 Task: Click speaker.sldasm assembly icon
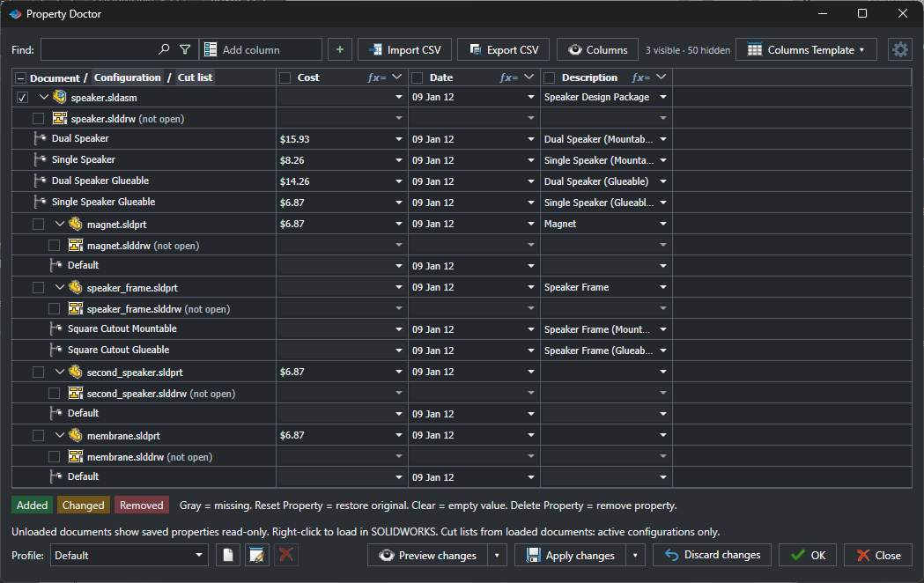point(60,97)
